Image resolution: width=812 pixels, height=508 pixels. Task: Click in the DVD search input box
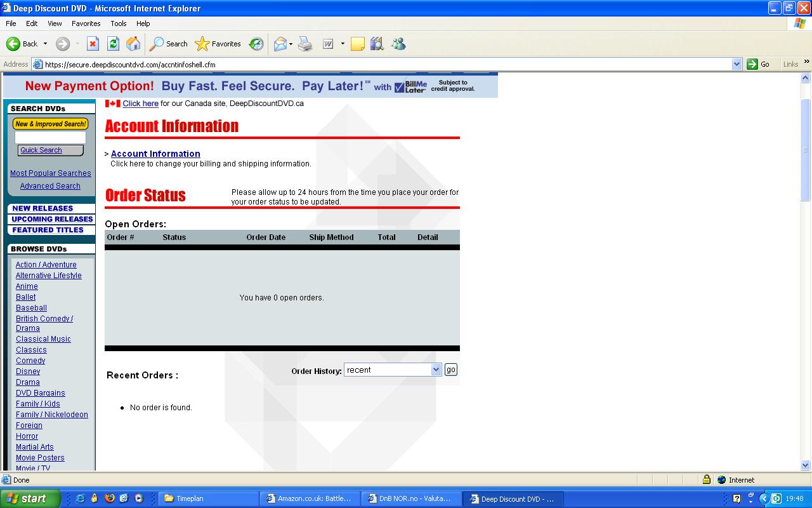[50, 137]
